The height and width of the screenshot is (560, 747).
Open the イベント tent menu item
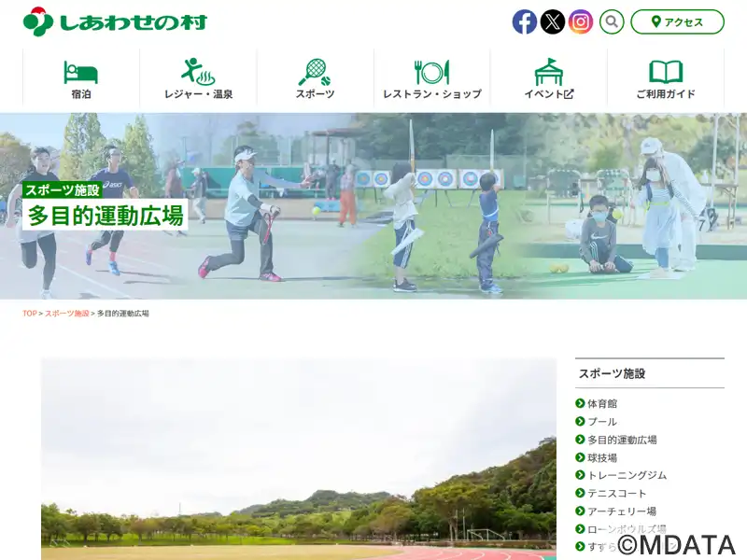tap(549, 79)
